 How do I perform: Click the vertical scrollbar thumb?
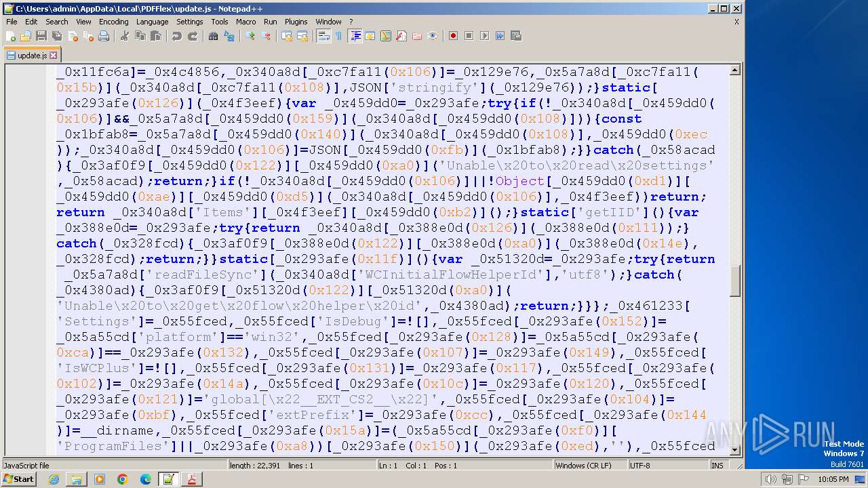pyautogui.click(x=735, y=281)
